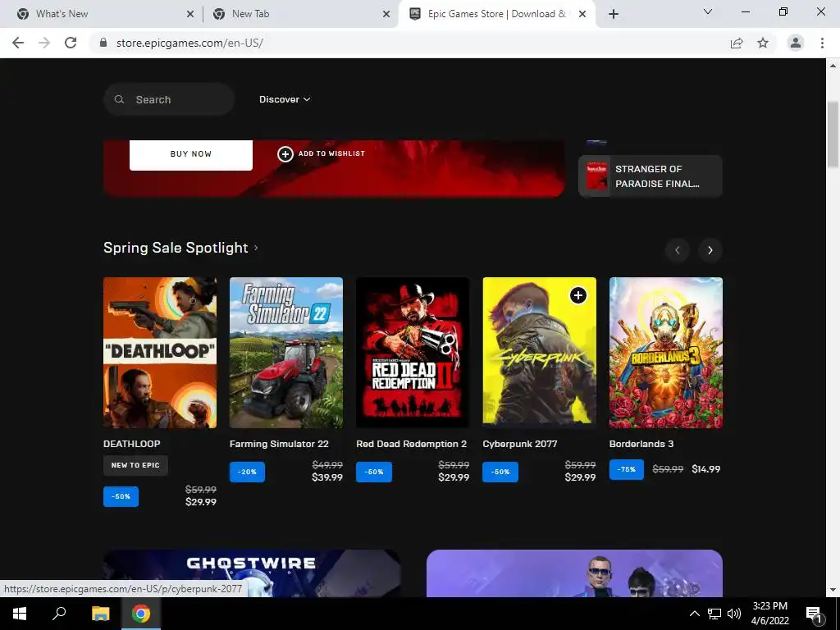Expand the Discover dropdown
The width and height of the screenshot is (840, 630).
(x=285, y=99)
